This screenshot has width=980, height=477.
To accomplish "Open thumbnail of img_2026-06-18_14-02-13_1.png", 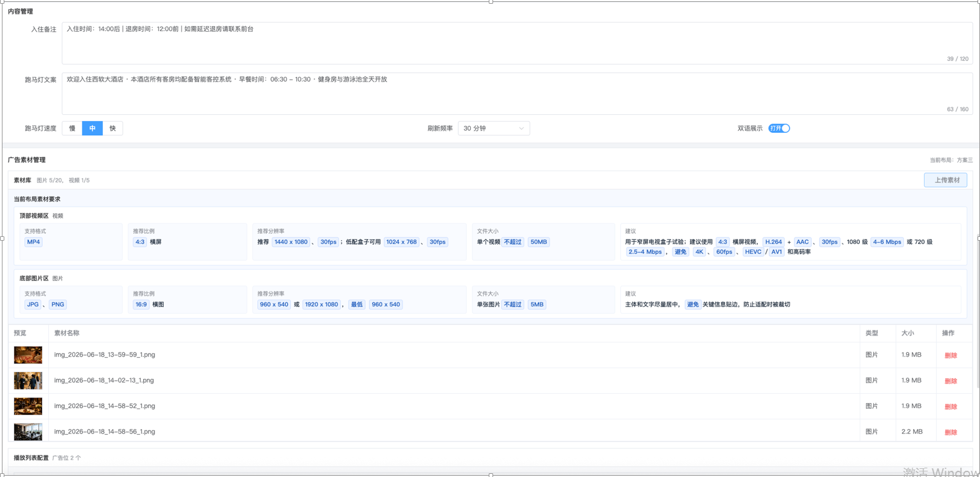I will coord(28,380).
